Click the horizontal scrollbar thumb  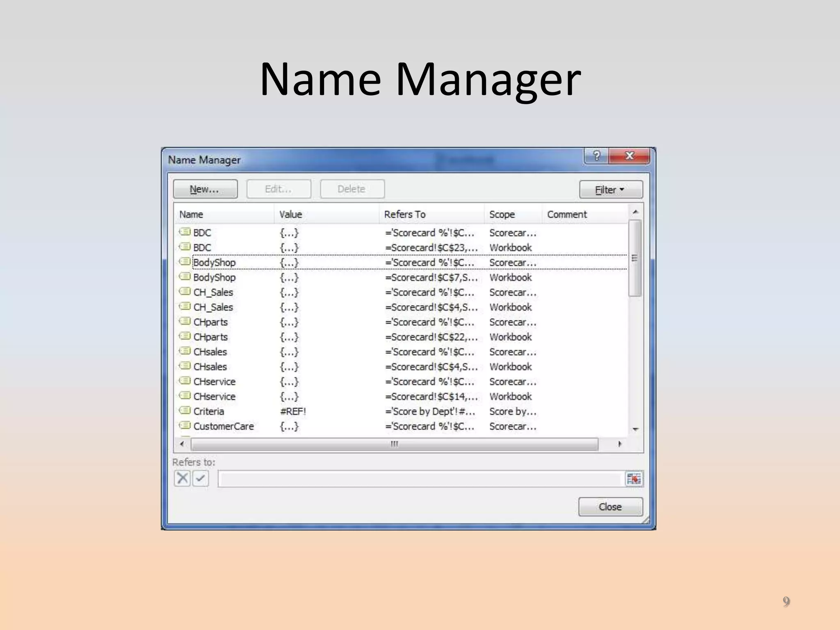(x=394, y=444)
